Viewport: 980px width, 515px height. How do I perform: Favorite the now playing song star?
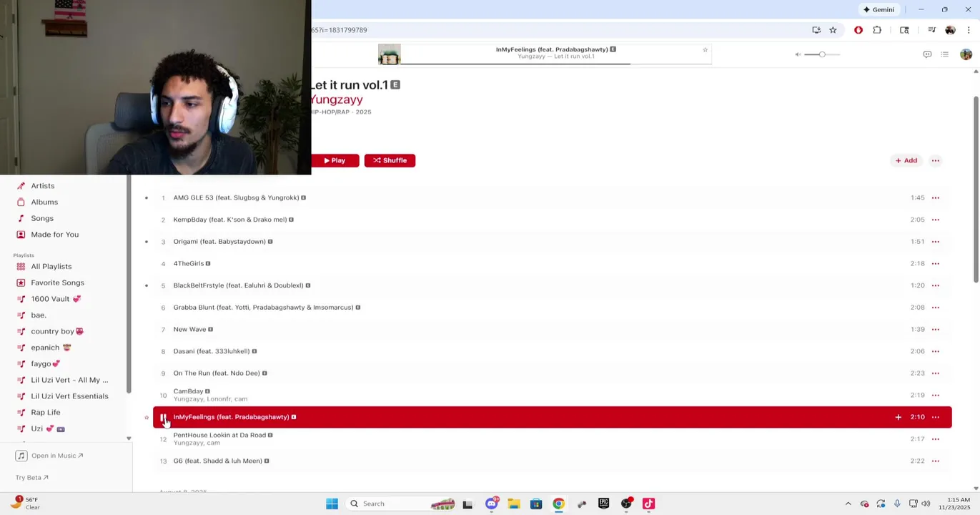(705, 49)
